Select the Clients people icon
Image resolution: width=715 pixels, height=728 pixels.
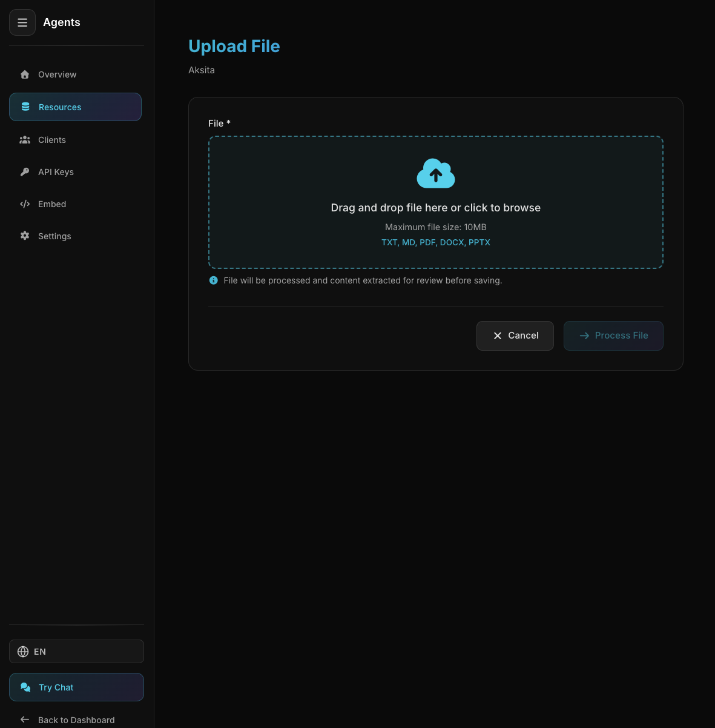(25, 139)
